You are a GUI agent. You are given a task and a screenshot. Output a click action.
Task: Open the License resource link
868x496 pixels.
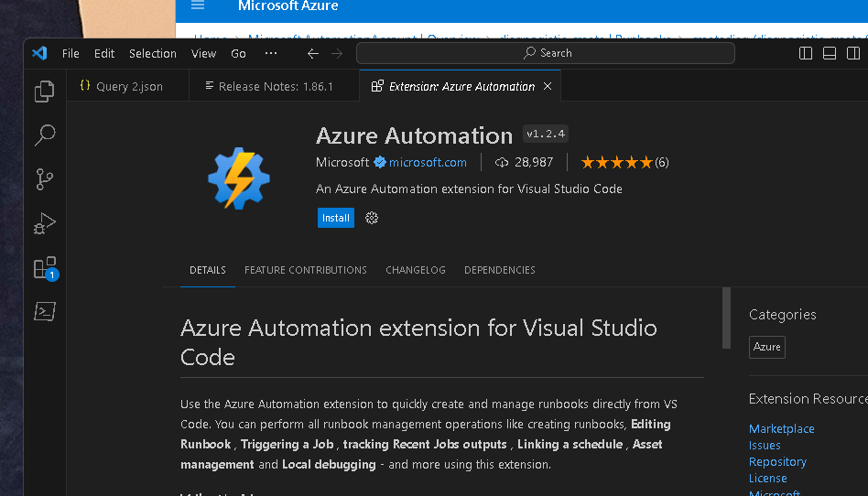coord(768,479)
